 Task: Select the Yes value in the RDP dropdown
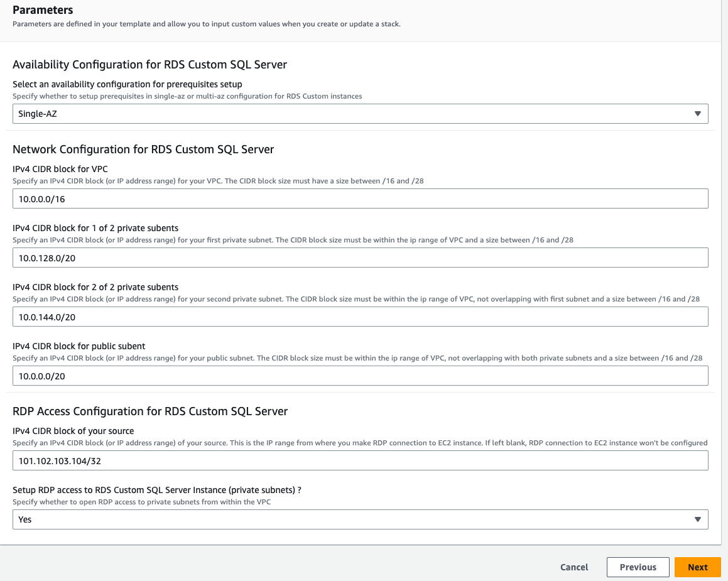[25, 519]
